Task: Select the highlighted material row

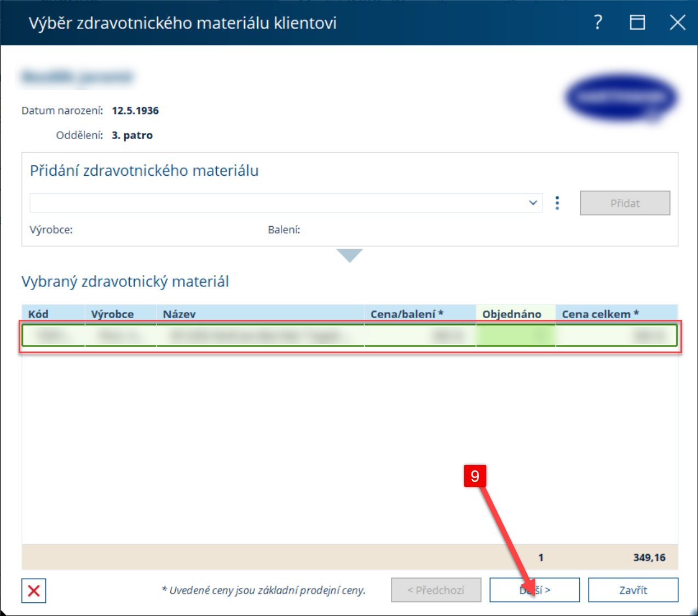Action: [350, 336]
